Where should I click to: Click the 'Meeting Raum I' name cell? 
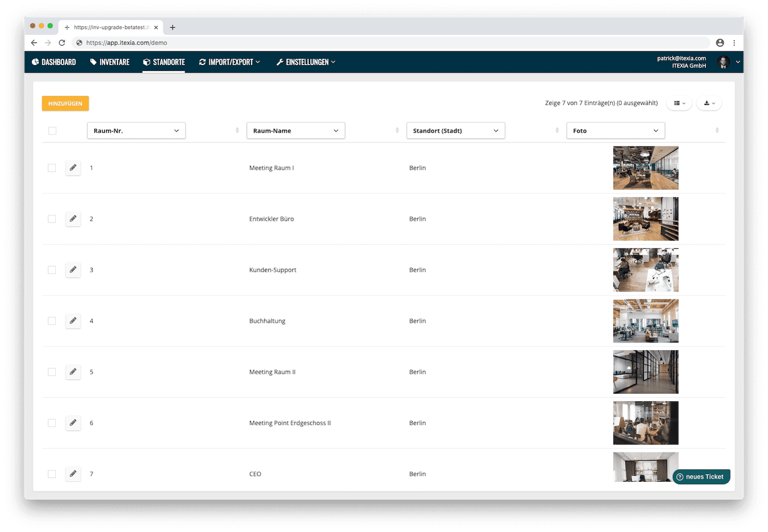pyautogui.click(x=272, y=168)
